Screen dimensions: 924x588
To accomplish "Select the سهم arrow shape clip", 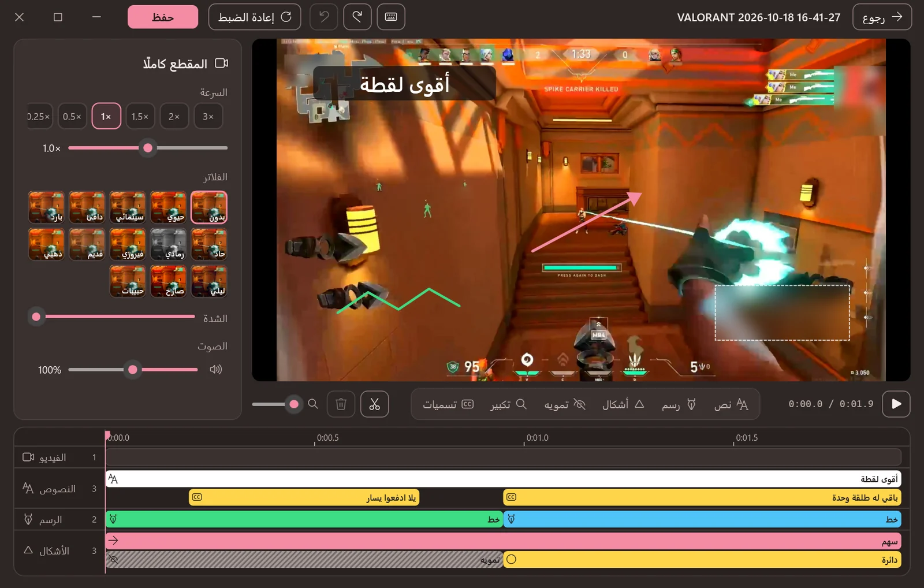I will [503, 541].
